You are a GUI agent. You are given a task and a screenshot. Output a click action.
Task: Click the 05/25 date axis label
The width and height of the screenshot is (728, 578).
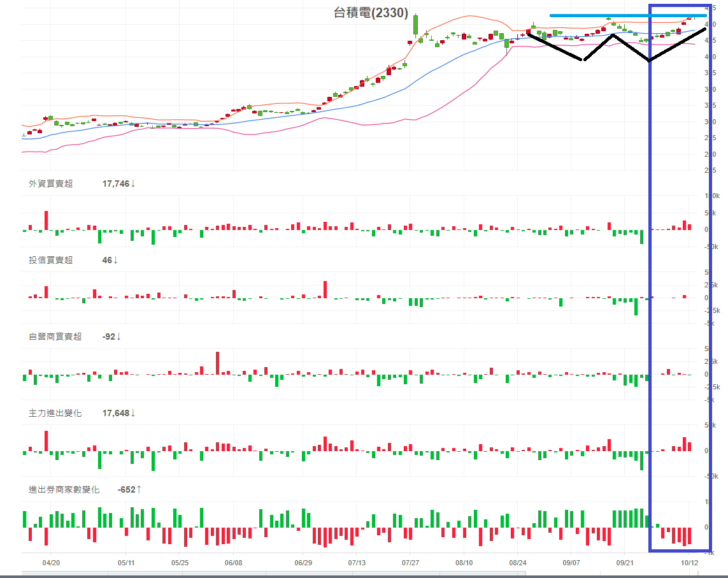(180, 563)
